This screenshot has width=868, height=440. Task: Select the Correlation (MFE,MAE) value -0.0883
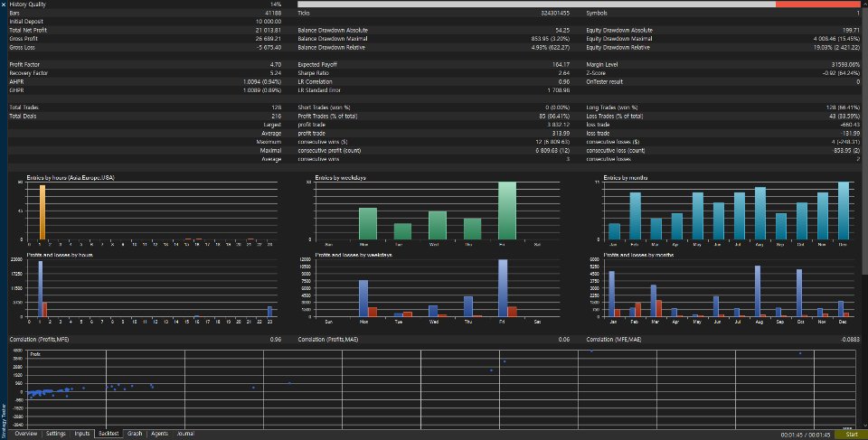pos(850,340)
